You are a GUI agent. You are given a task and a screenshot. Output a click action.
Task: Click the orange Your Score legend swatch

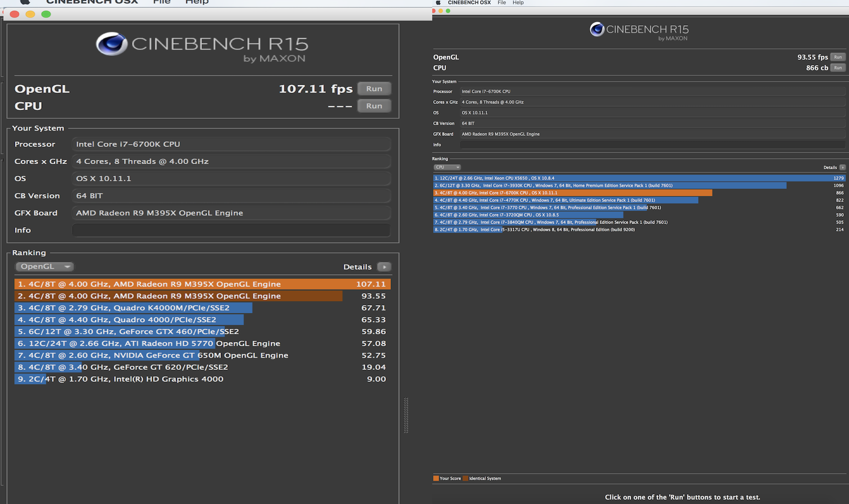436,478
